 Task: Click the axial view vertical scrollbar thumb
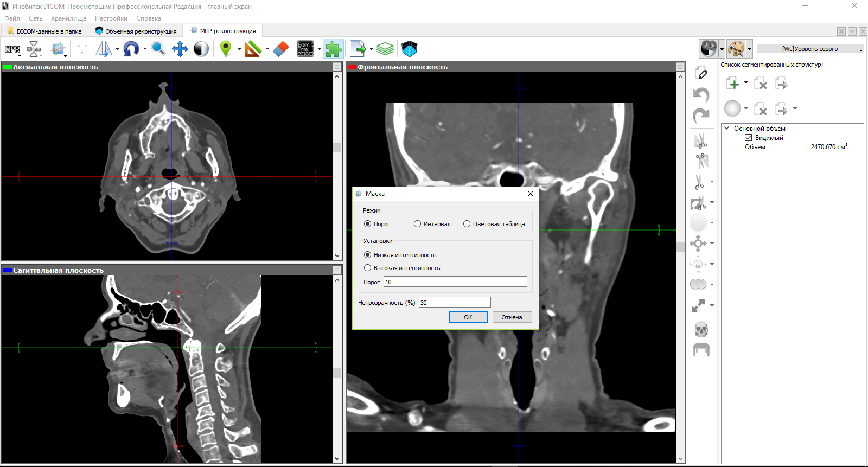(x=337, y=148)
